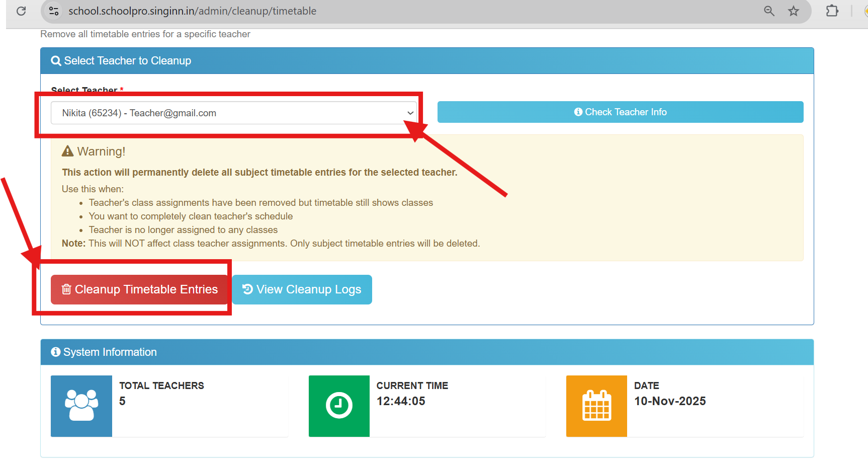Open the browser zoom magnifier icon
868x461 pixels.
pos(769,11)
